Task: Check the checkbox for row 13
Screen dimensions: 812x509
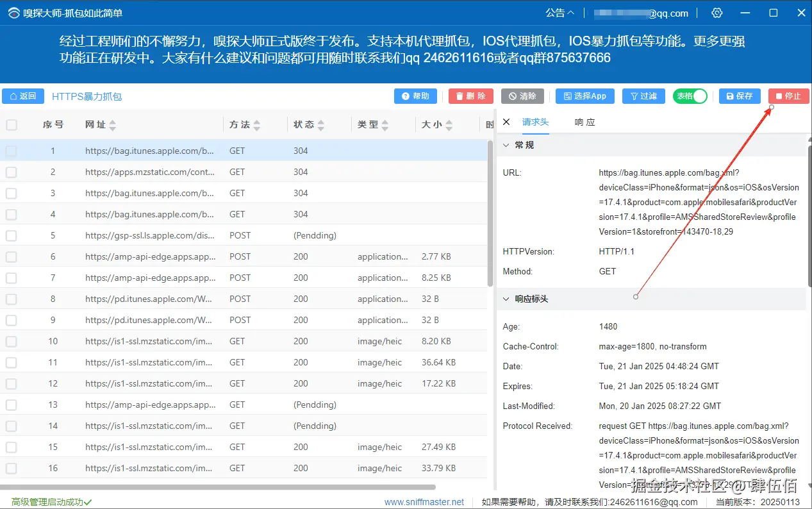Action: tap(11, 405)
